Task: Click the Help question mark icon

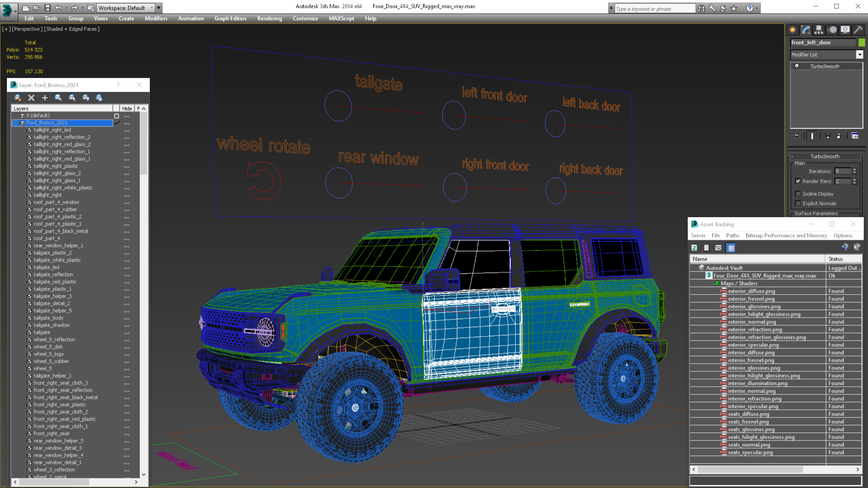Action: (749, 8)
